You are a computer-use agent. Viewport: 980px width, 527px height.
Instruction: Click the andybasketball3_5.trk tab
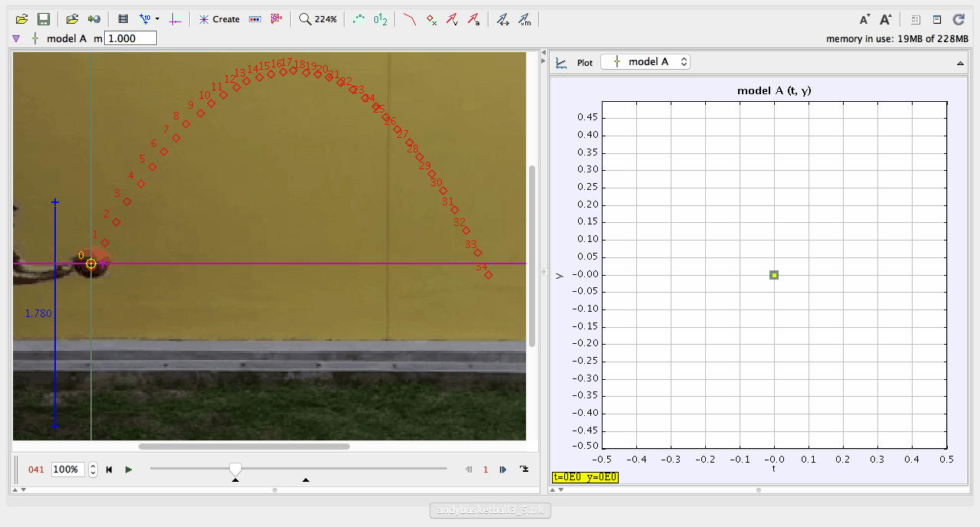pyautogui.click(x=490, y=510)
